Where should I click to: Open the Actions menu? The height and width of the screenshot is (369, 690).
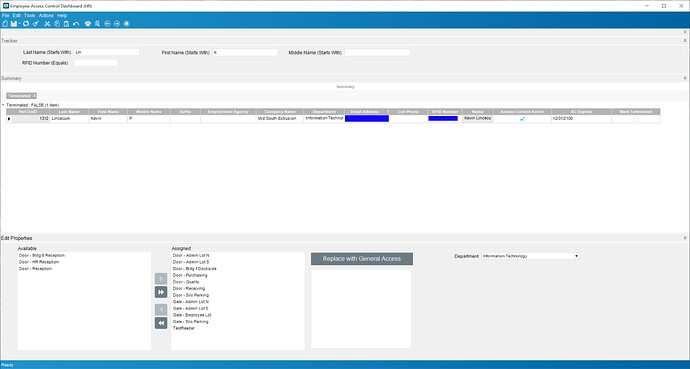point(46,15)
